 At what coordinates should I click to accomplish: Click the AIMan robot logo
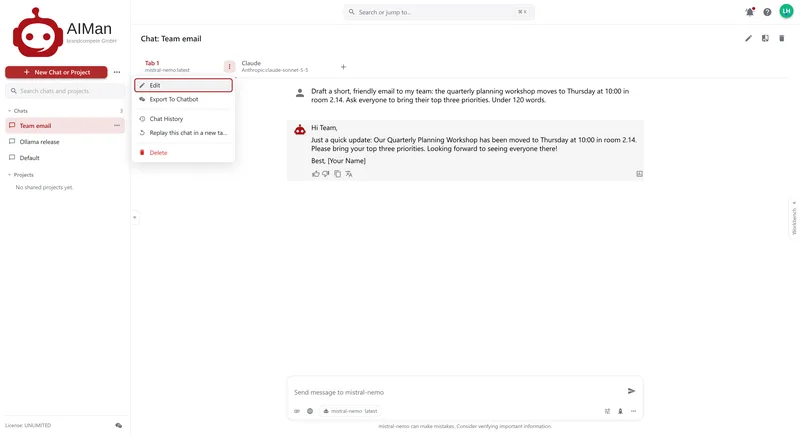click(x=38, y=33)
